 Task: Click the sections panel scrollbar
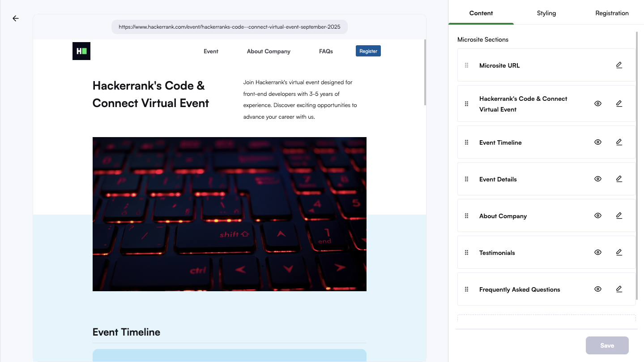click(x=637, y=166)
